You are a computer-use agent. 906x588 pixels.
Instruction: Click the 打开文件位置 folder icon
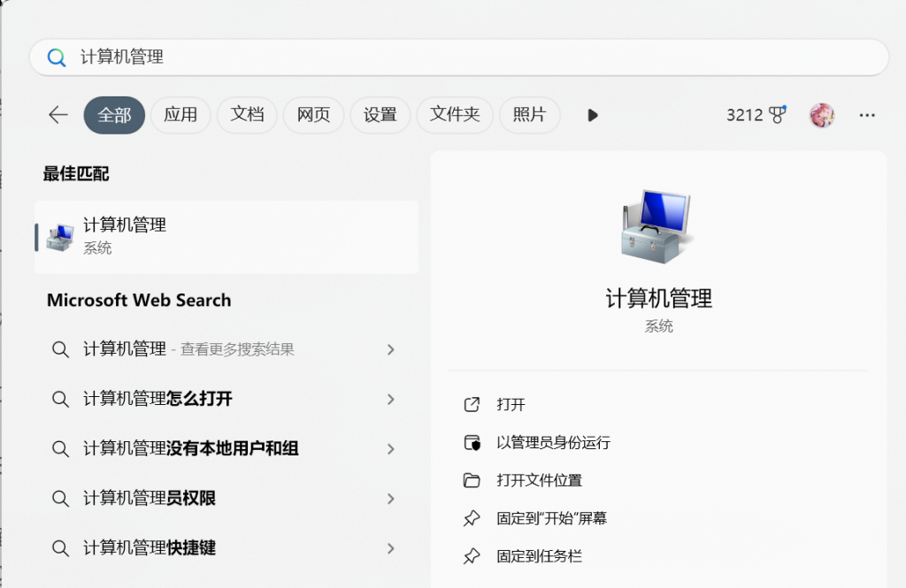pos(472,480)
